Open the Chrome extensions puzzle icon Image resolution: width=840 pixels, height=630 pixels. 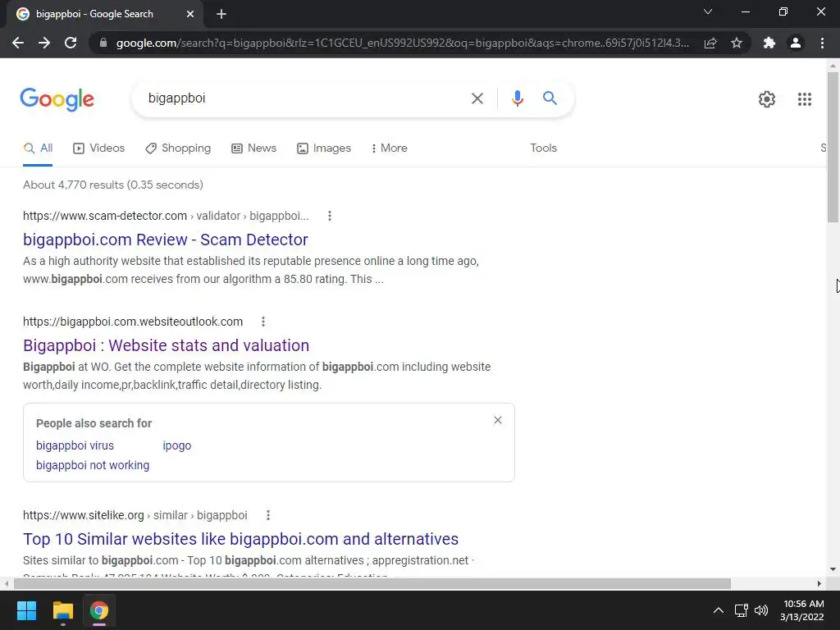tap(769, 43)
